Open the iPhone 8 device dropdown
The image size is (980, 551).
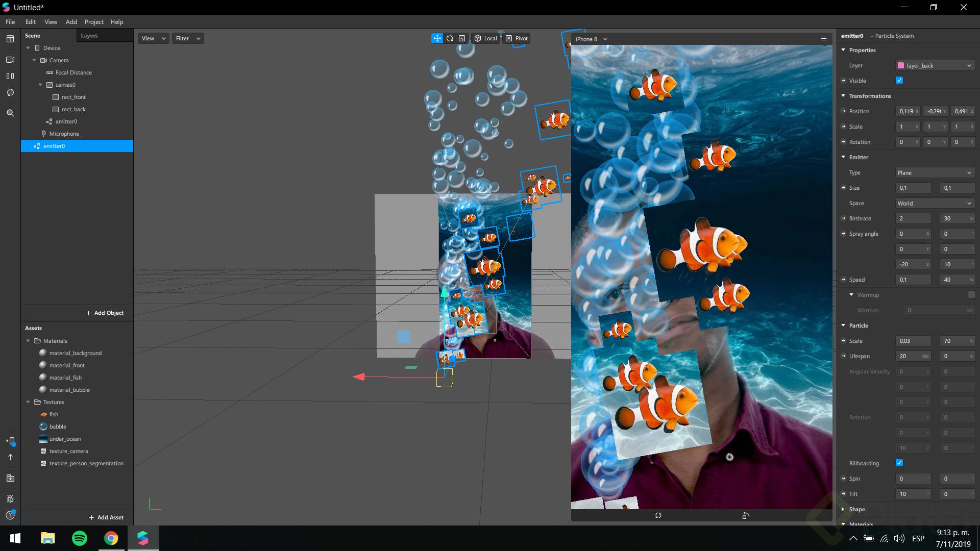591,39
